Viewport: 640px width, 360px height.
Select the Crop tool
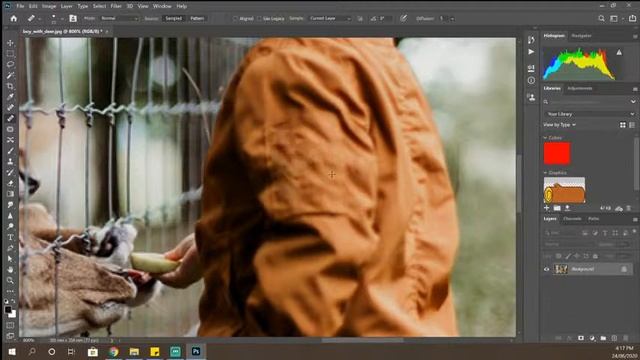coord(11,86)
